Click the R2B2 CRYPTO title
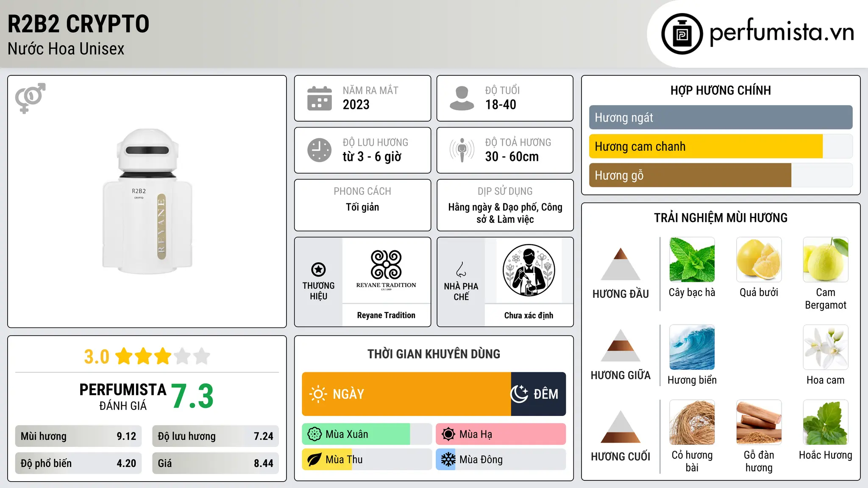Image resolution: width=868 pixels, height=488 pixels. point(78,24)
